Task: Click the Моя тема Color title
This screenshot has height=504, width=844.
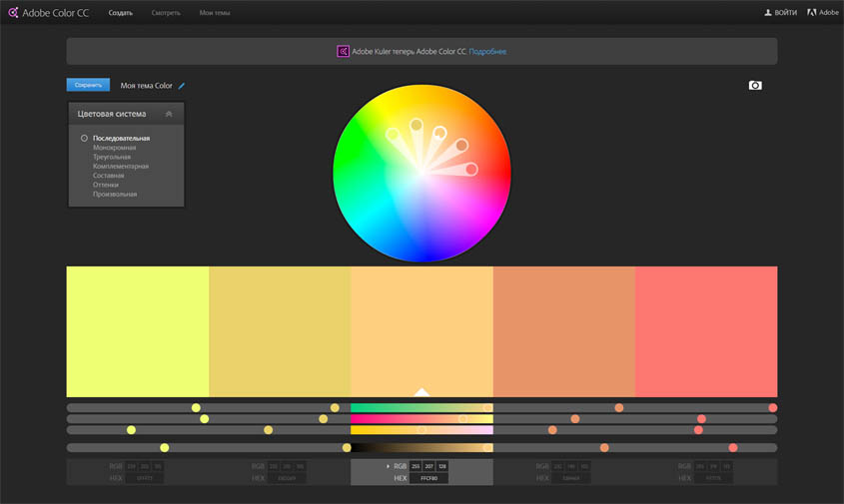Action: click(147, 86)
